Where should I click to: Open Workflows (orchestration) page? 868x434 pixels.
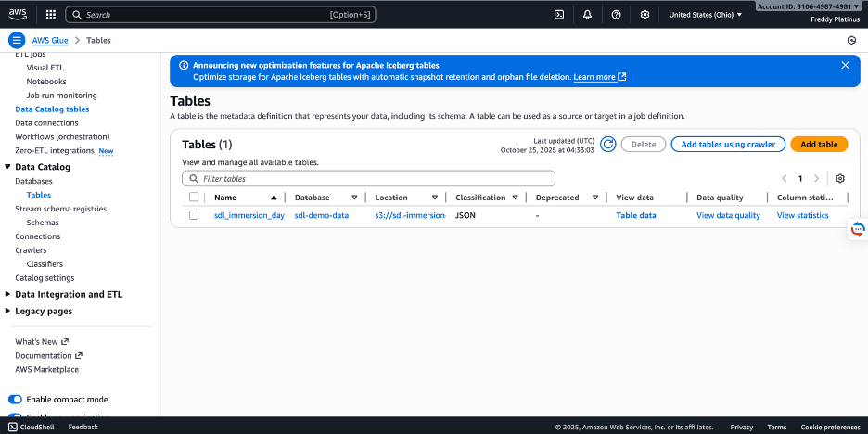62,136
